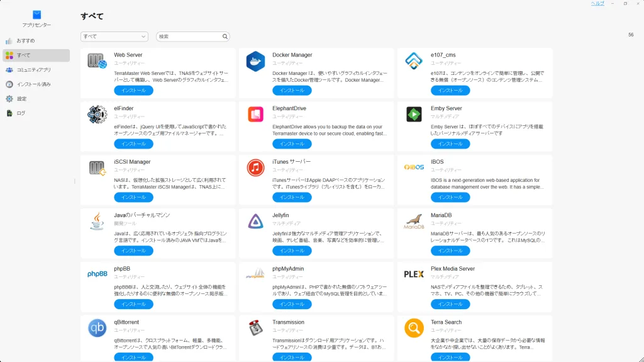Screen dimensions: 644x362
Task: Click the Transmission app title
Action: [x=288, y=322]
